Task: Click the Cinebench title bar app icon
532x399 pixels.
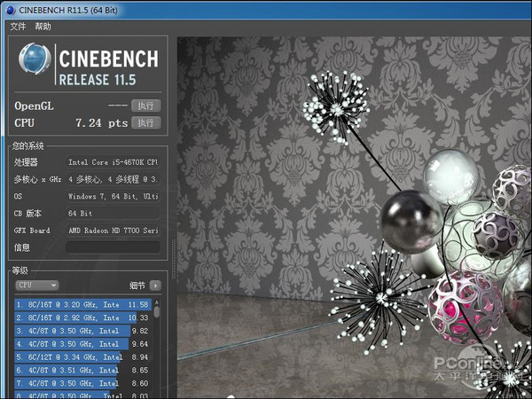Action: click(10, 10)
